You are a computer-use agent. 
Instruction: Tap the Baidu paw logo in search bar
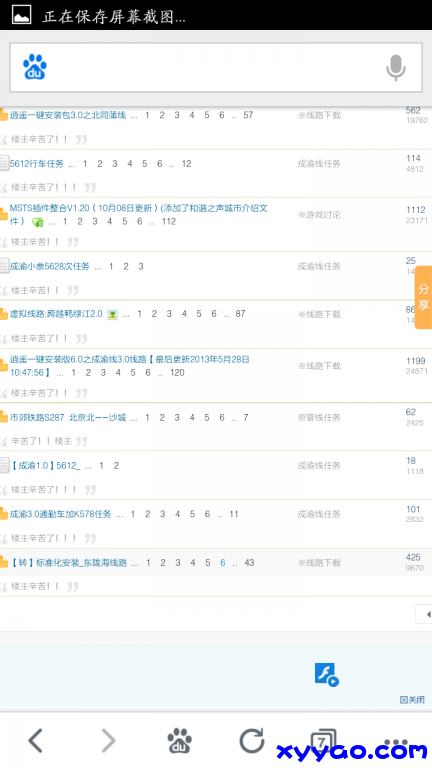[35, 67]
